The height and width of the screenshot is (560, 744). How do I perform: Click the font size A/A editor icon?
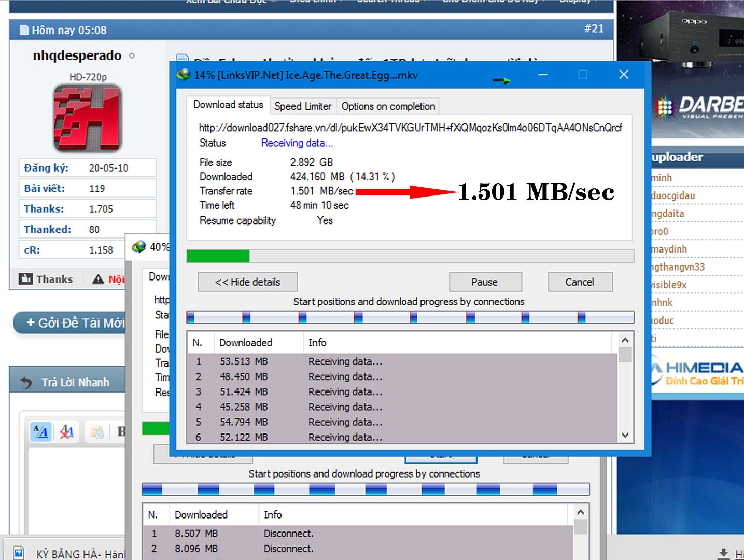click(41, 431)
